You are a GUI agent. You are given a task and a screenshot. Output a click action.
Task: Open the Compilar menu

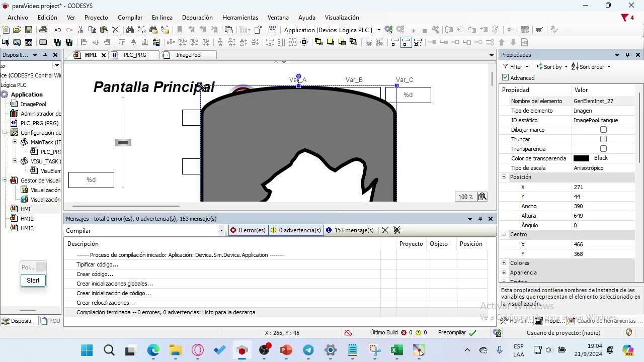[x=130, y=18]
